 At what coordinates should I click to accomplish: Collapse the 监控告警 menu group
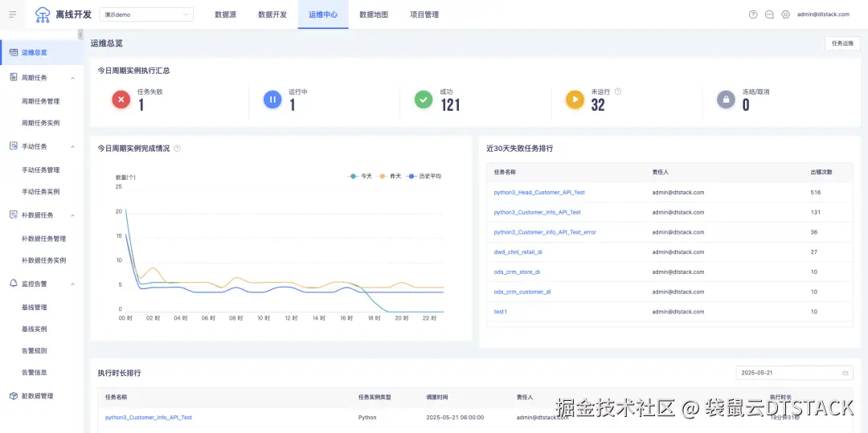point(72,284)
